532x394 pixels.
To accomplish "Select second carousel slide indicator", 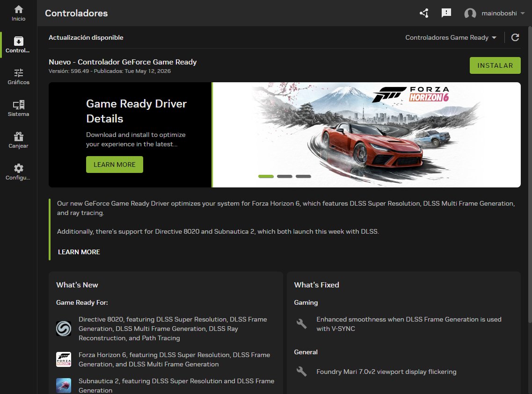I will click(284, 176).
